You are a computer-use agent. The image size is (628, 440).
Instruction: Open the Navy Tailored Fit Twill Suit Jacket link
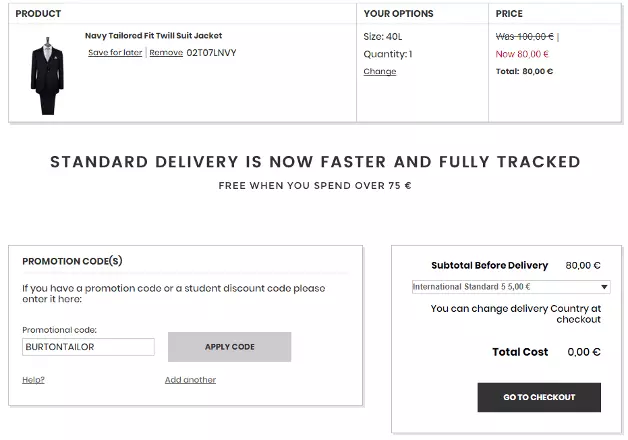(153, 36)
